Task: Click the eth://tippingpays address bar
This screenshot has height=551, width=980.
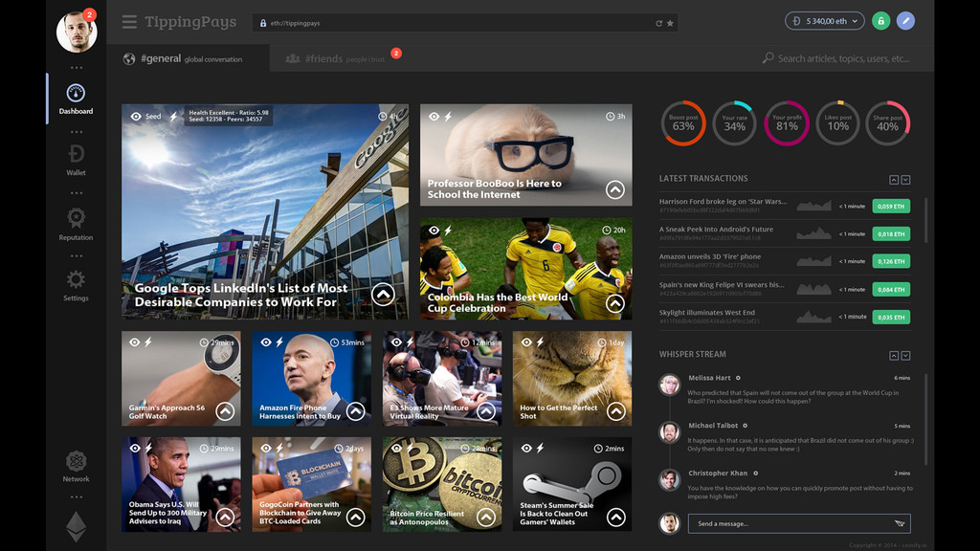Action: pos(466,23)
